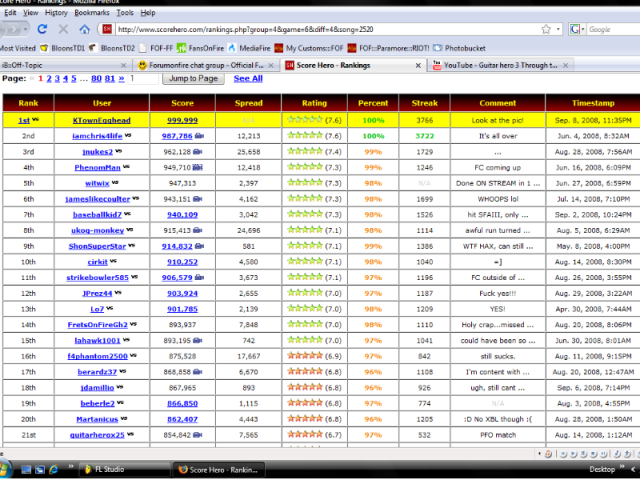Open the Google search engine selector
This screenshot has height=480, width=640.
577,29
